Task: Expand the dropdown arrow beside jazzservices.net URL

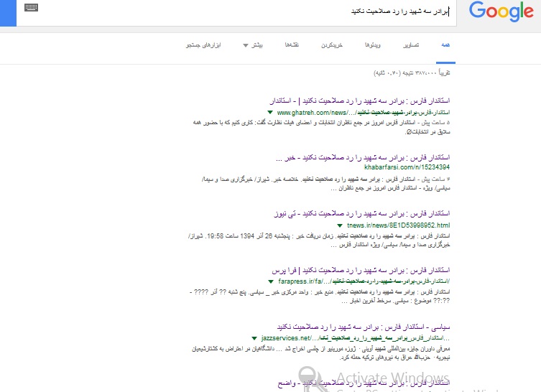Action: point(254,338)
